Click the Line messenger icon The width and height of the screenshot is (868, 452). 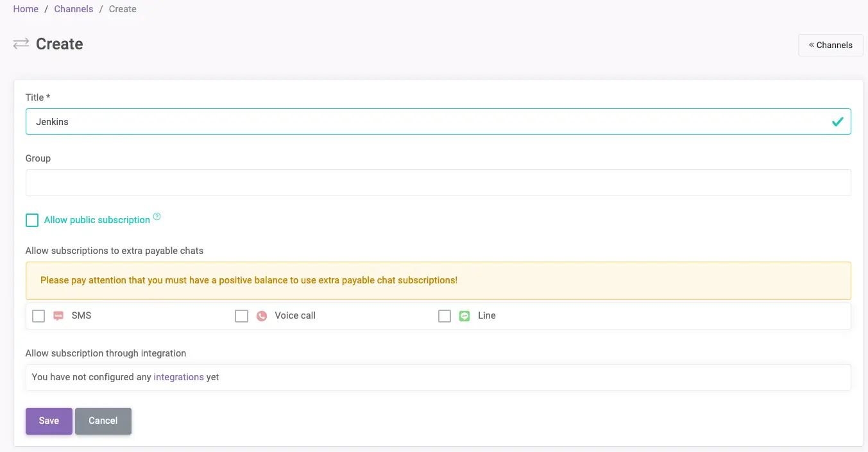(464, 315)
